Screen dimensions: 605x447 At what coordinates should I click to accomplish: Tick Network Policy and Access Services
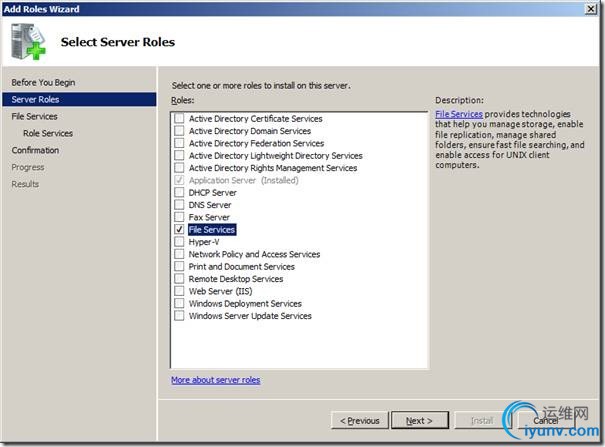pyautogui.click(x=179, y=254)
